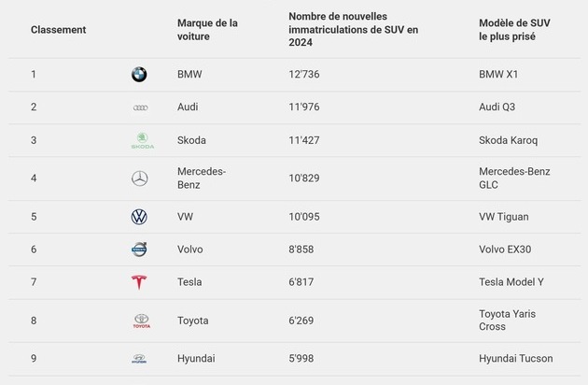This screenshot has height=385, width=588.
Task: Click the Volvo logo icon
Action: (139, 250)
